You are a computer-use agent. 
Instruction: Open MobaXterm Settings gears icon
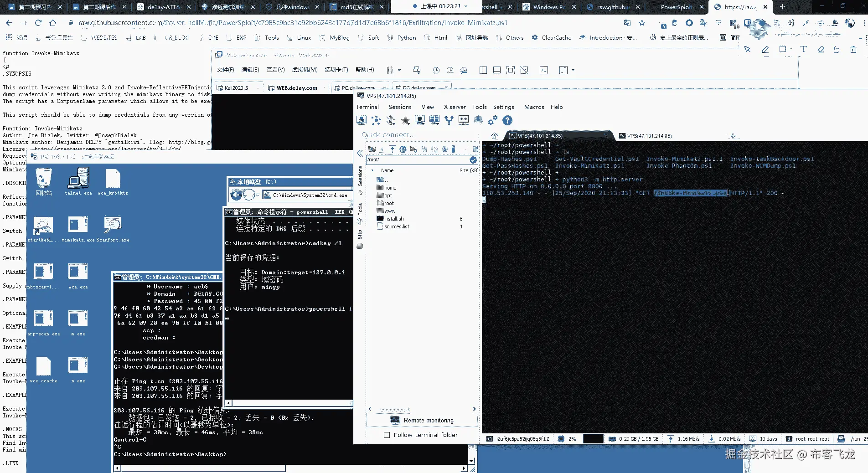493,120
